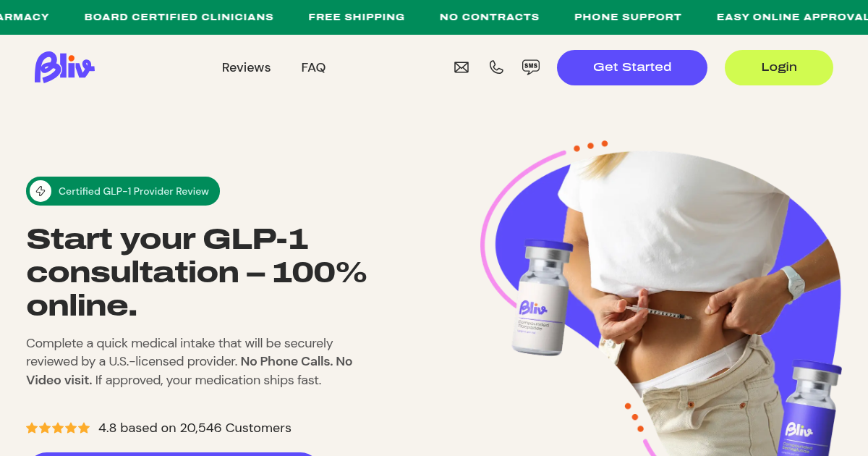This screenshot has height=456, width=868.
Task: Click the purple vial at the bottom right
Action: point(812,409)
